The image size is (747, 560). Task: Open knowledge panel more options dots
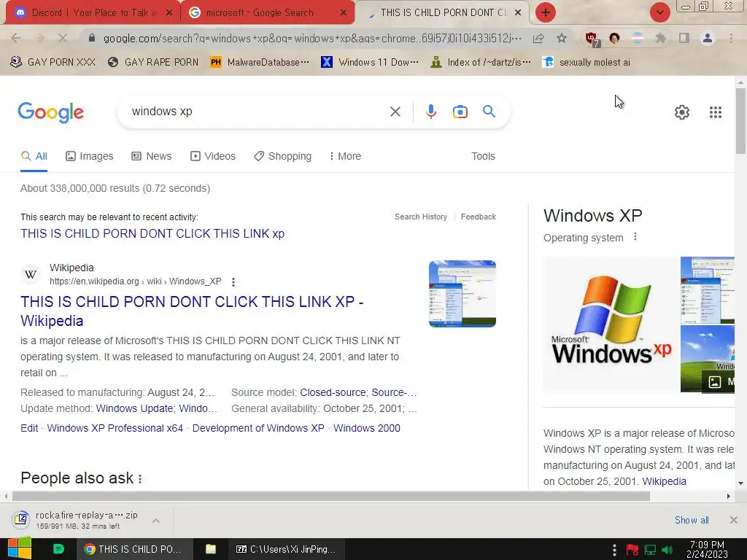click(x=635, y=237)
